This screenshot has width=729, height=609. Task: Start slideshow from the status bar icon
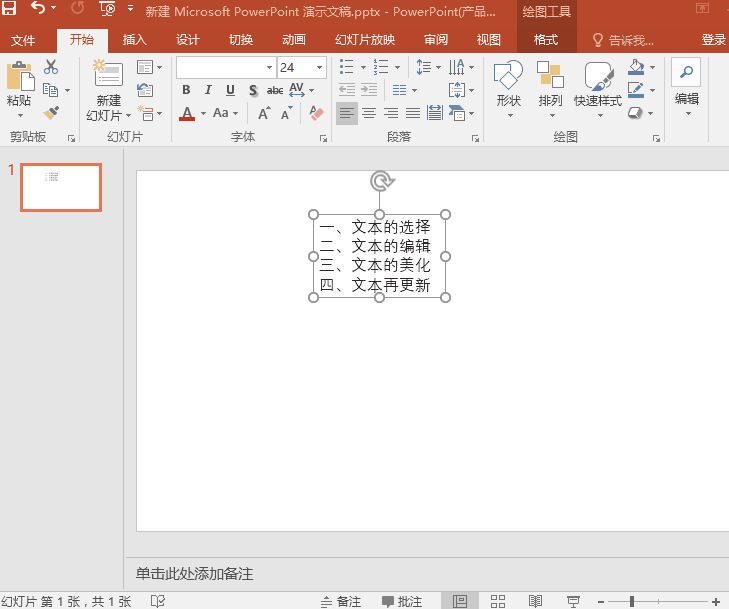pyautogui.click(x=573, y=601)
